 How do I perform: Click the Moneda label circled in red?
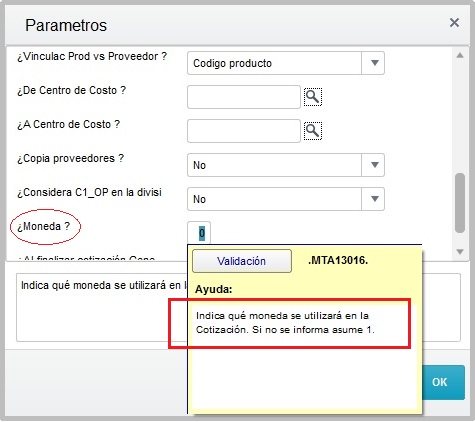[x=43, y=226]
